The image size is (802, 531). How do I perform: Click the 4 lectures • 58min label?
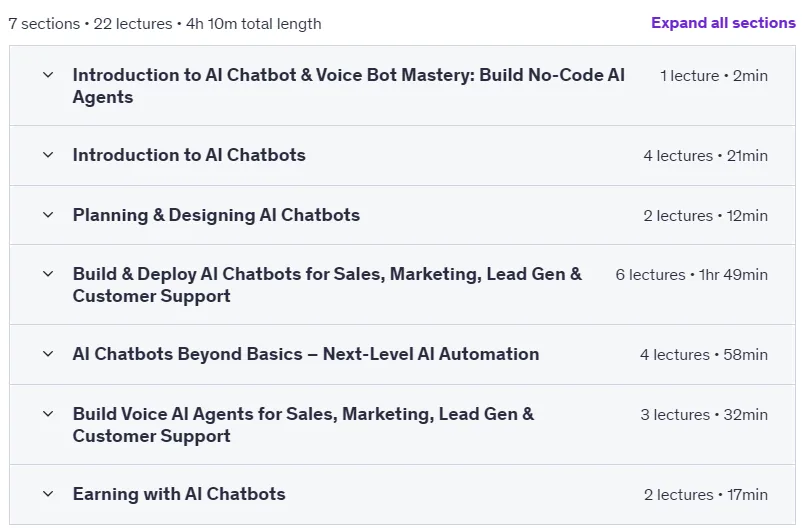pos(704,355)
